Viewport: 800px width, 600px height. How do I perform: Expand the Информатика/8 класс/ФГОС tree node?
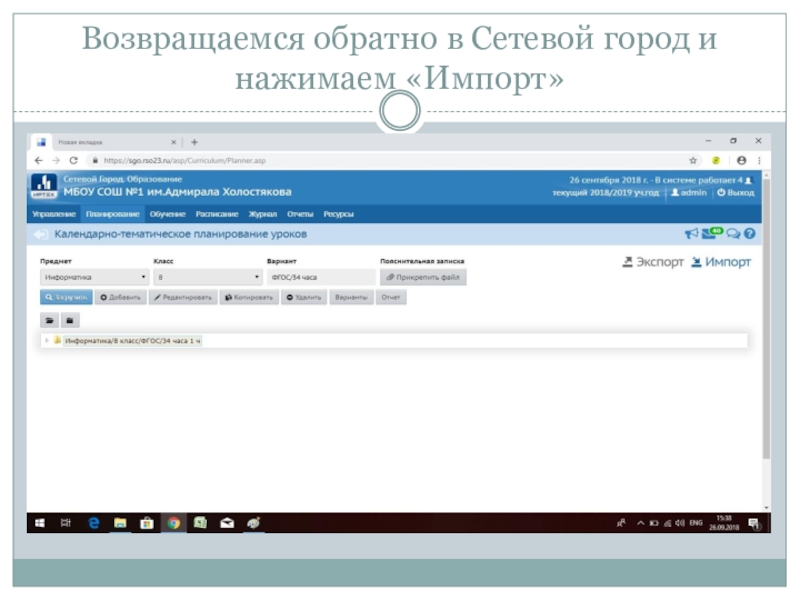[46, 341]
